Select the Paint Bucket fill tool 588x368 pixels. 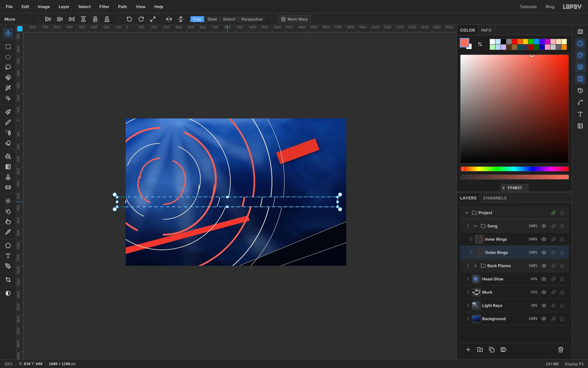(8, 156)
